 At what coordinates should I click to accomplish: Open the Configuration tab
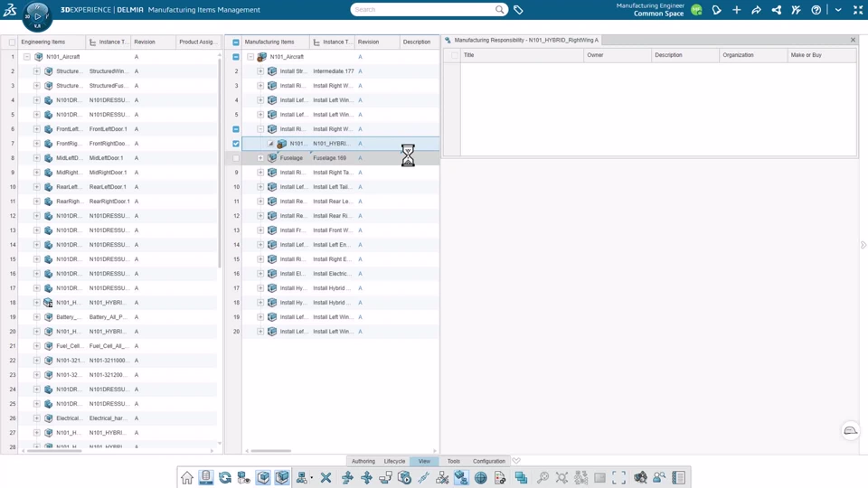(489, 461)
